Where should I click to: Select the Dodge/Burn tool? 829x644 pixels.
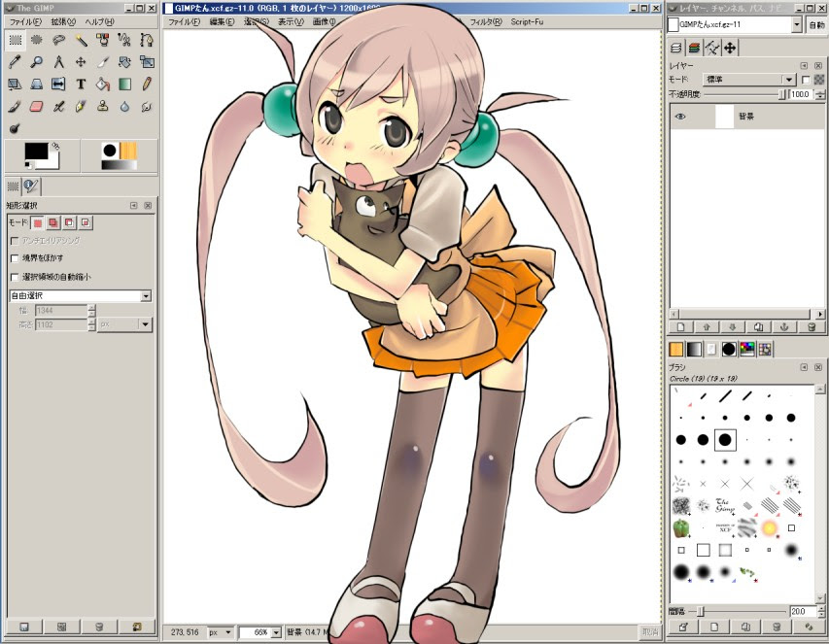[x=15, y=128]
